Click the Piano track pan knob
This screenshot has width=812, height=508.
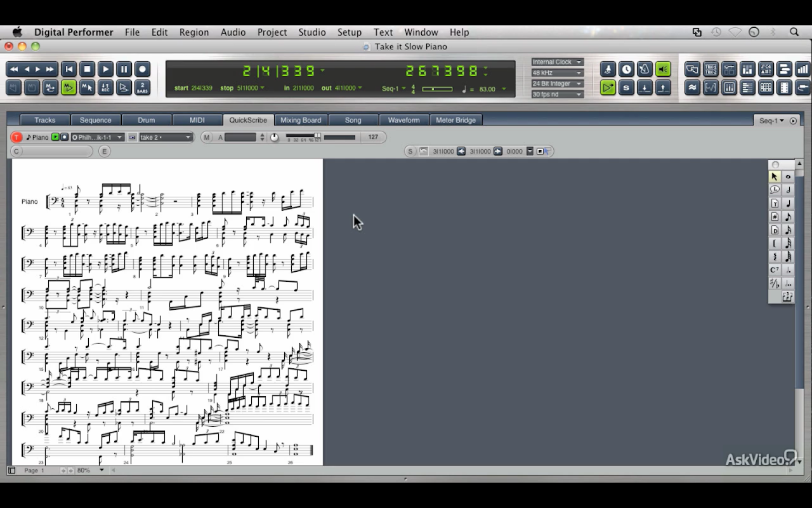click(274, 137)
